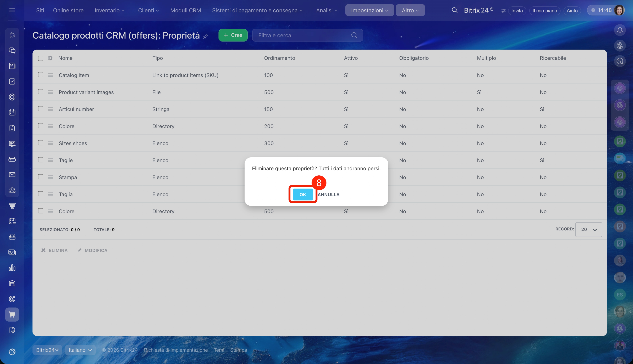
Task: Open the Italiano language dropdown
Action: pyautogui.click(x=80, y=350)
